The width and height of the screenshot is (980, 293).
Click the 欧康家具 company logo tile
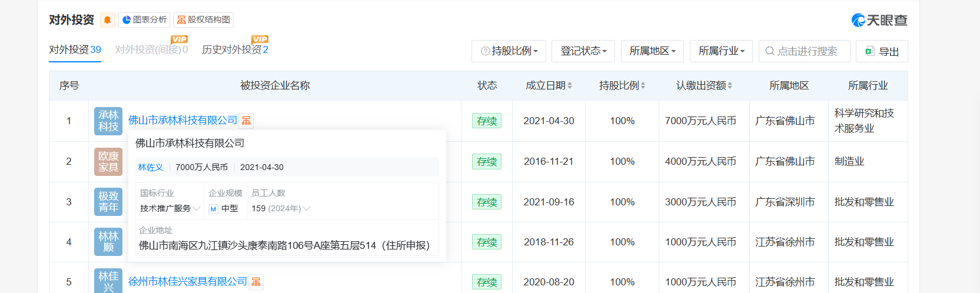click(108, 162)
